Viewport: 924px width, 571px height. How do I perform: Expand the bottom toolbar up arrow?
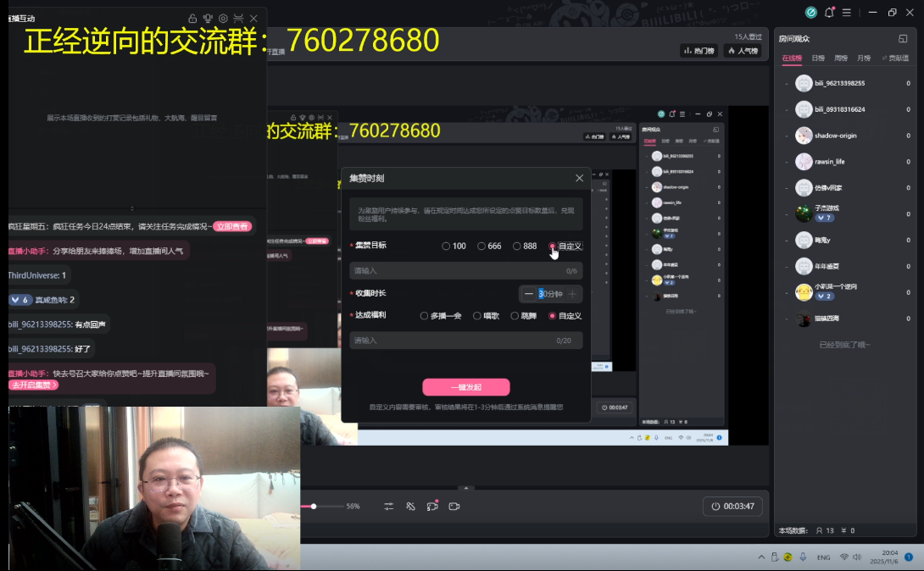[x=465, y=488]
